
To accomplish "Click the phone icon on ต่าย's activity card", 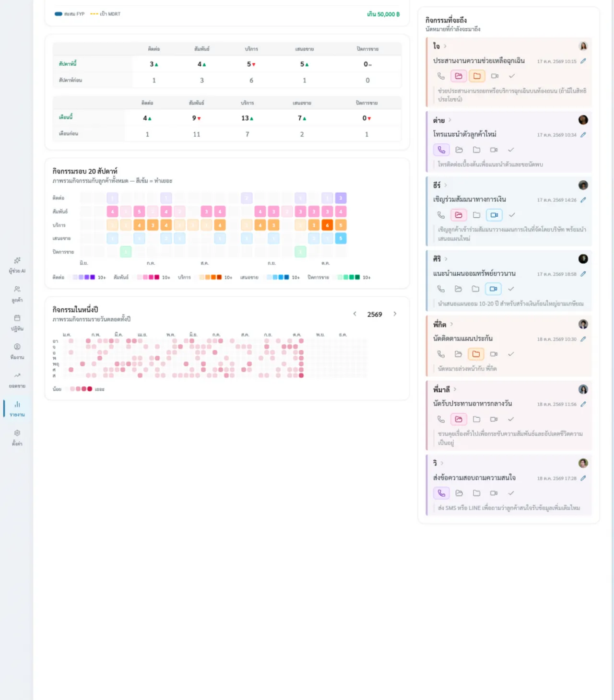I will 441,150.
